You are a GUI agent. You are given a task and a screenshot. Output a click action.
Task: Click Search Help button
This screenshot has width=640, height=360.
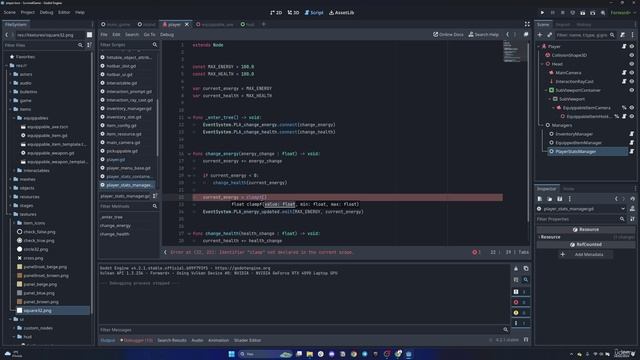[484, 35]
